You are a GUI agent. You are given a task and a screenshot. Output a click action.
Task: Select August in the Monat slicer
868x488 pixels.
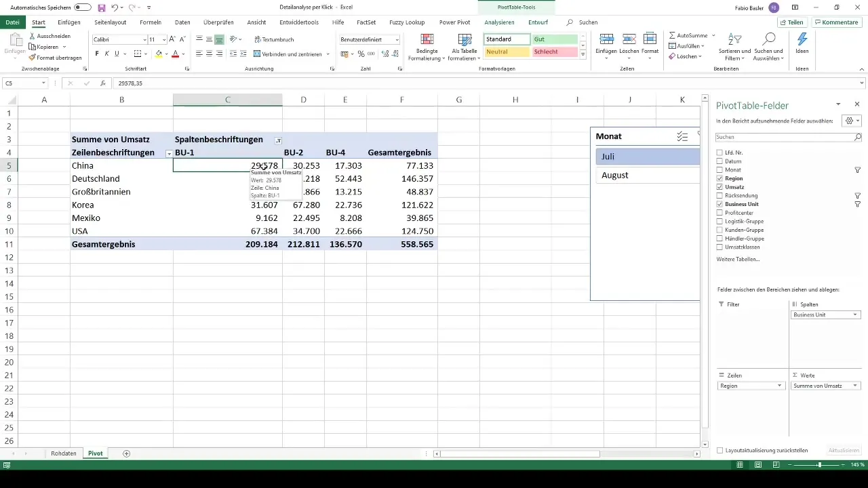[648, 175]
